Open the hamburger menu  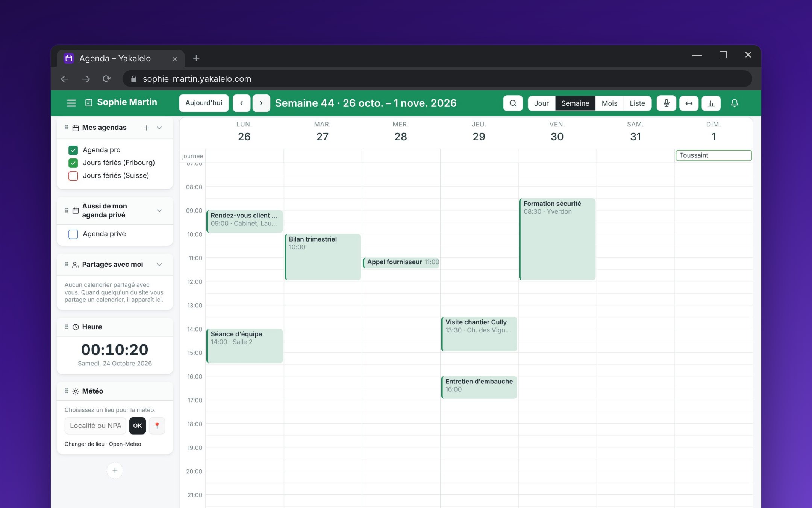tap(71, 103)
